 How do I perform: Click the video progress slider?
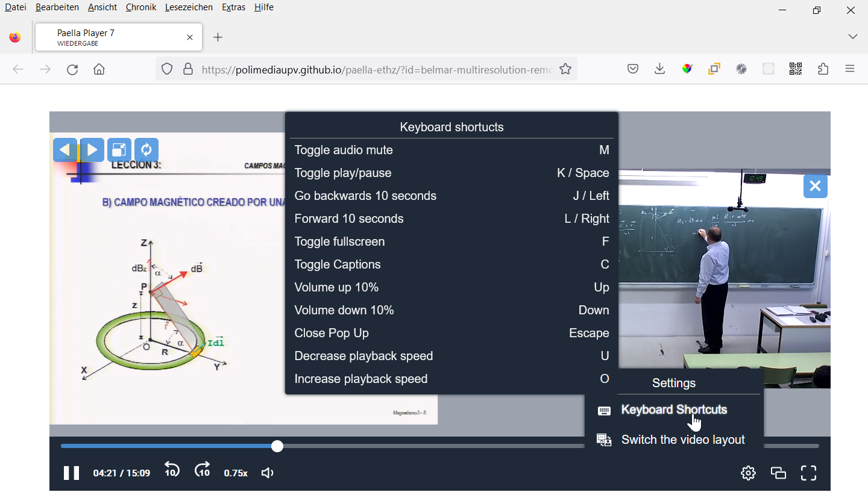pyautogui.click(x=277, y=446)
